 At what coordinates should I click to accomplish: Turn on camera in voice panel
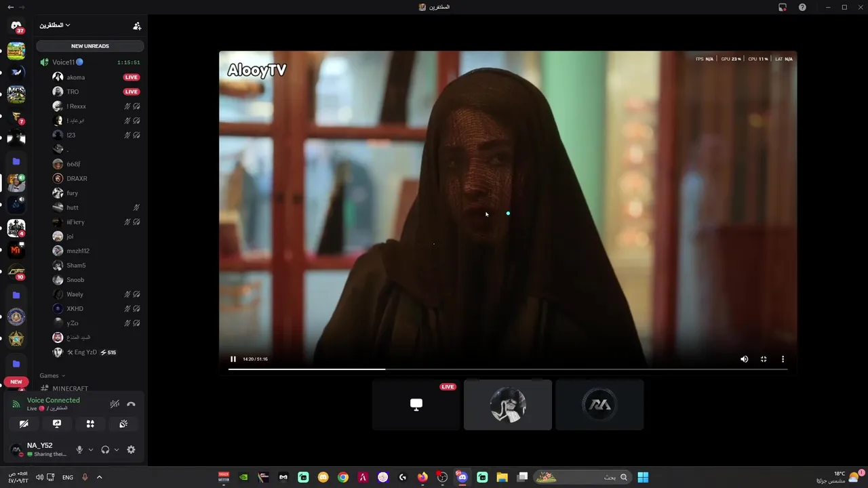click(x=24, y=424)
